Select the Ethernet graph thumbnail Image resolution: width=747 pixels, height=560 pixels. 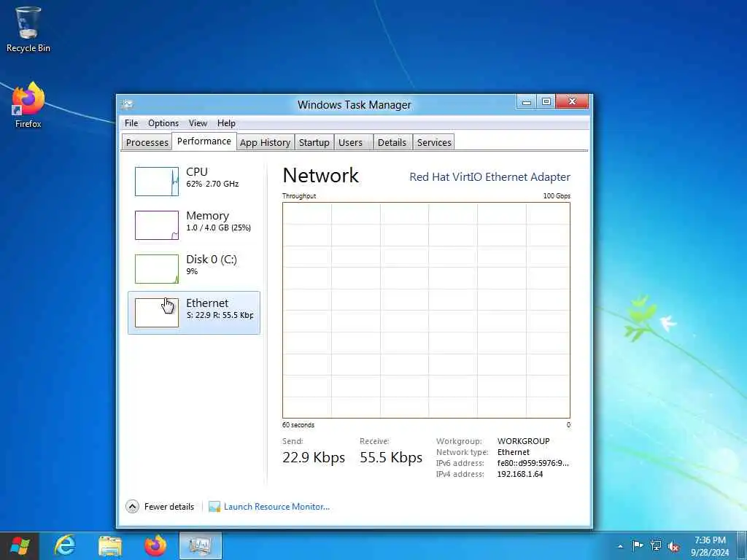pyautogui.click(x=157, y=312)
